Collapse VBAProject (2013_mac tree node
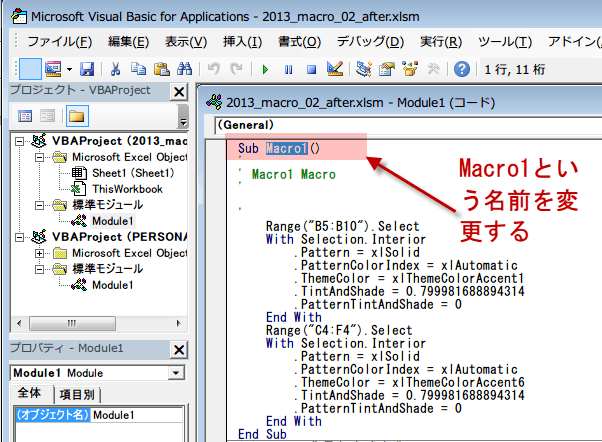602x442 pixels. (x=19, y=142)
